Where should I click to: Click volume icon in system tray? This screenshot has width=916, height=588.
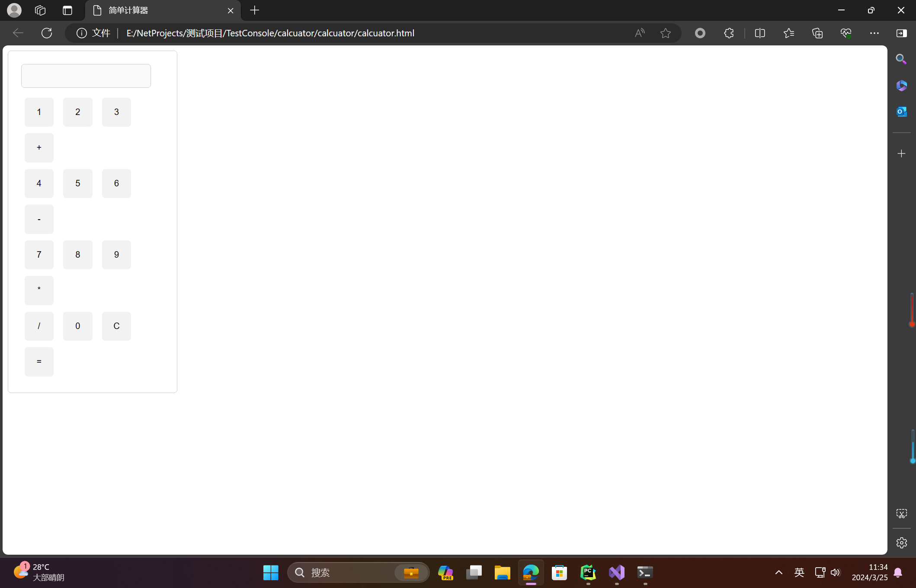pos(835,572)
